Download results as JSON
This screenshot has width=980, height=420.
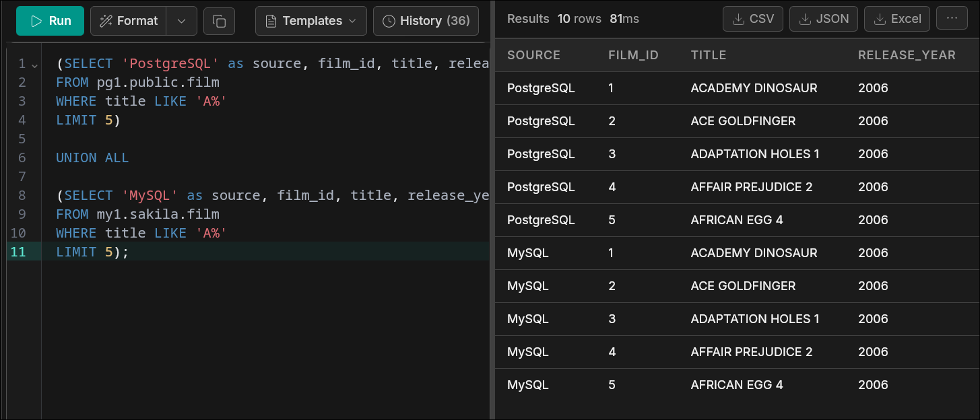click(823, 19)
